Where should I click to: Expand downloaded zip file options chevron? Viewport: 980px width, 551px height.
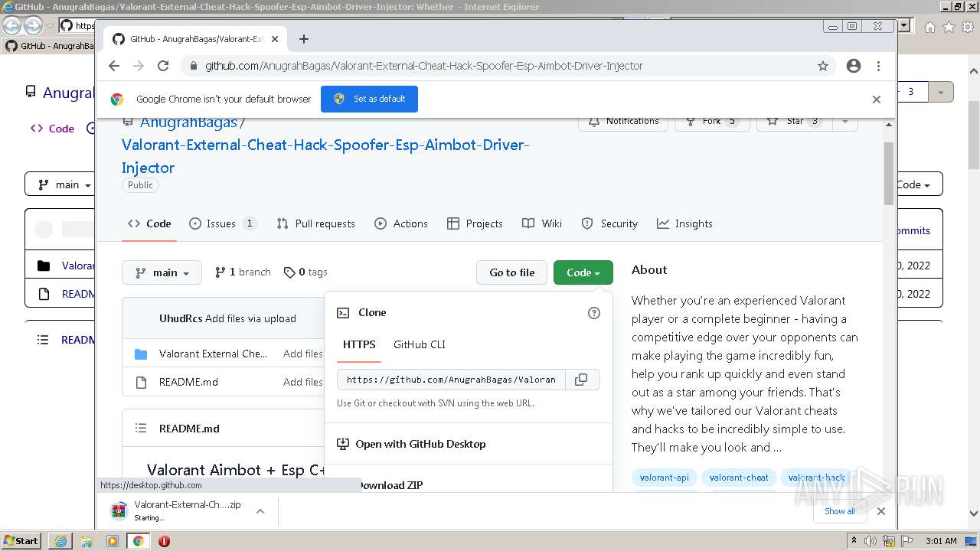pyautogui.click(x=260, y=511)
